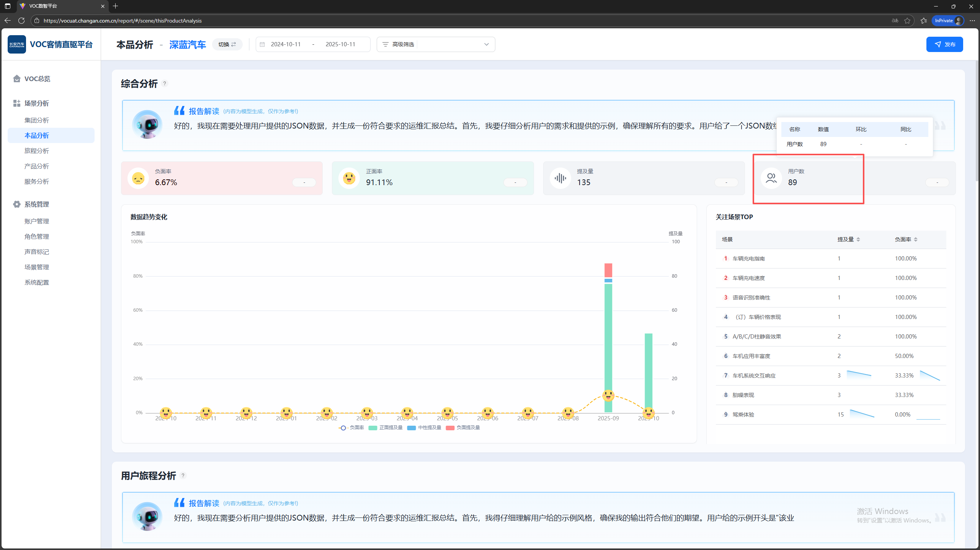Click the start date 2024-10-11 field
Viewport: 980px width, 550px height.
click(286, 44)
